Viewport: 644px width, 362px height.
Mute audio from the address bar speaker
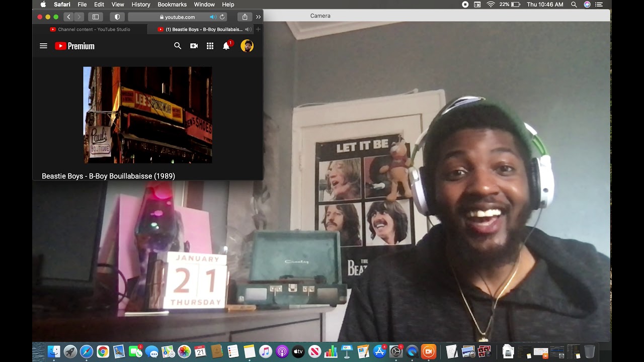pos(213,17)
